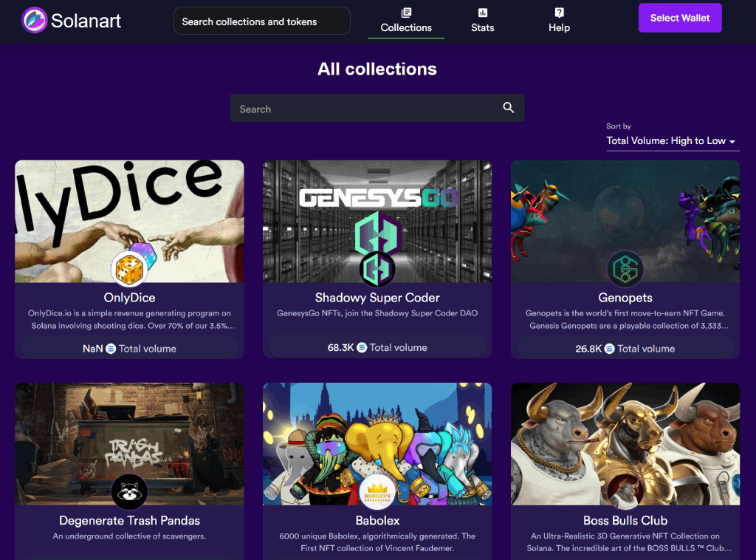Open the Sort by Total Volume dropdown
Image resolution: width=756 pixels, height=560 pixels.
[x=672, y=141]
